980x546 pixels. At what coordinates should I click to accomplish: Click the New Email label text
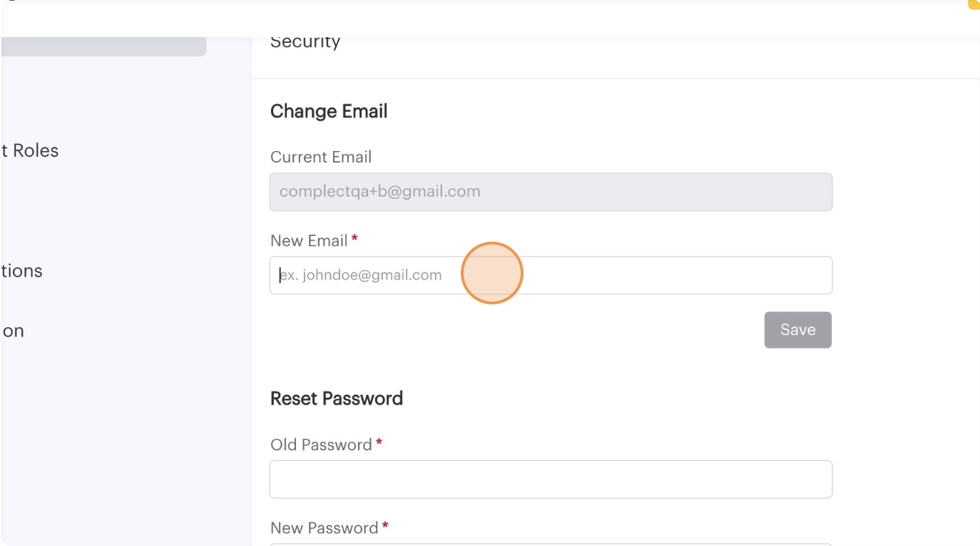[309, 241]
